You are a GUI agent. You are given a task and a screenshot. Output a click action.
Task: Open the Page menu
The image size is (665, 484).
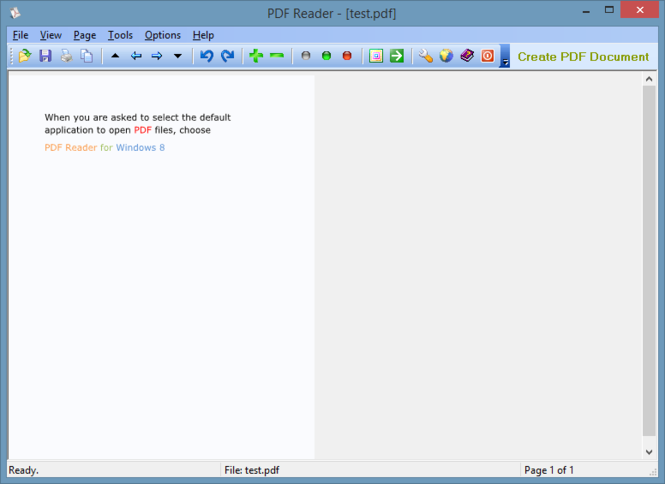85,35
